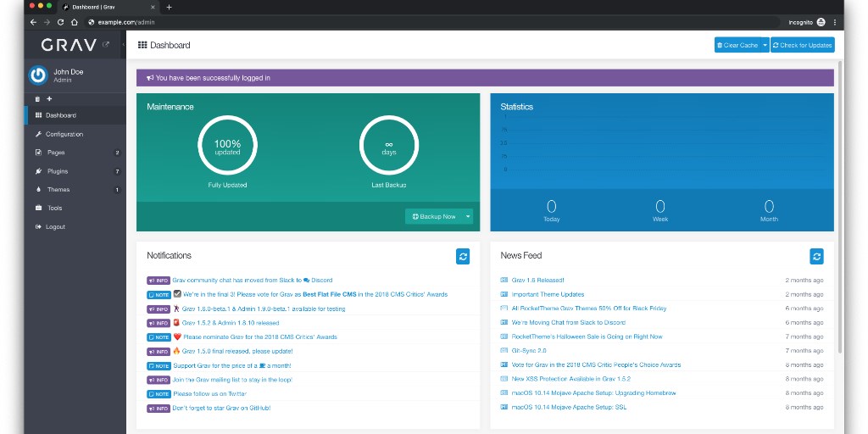This screenshot has width=868, height=434.
Task: Open 'Apache Setup: SSL' news item
Action: [569, 407]
